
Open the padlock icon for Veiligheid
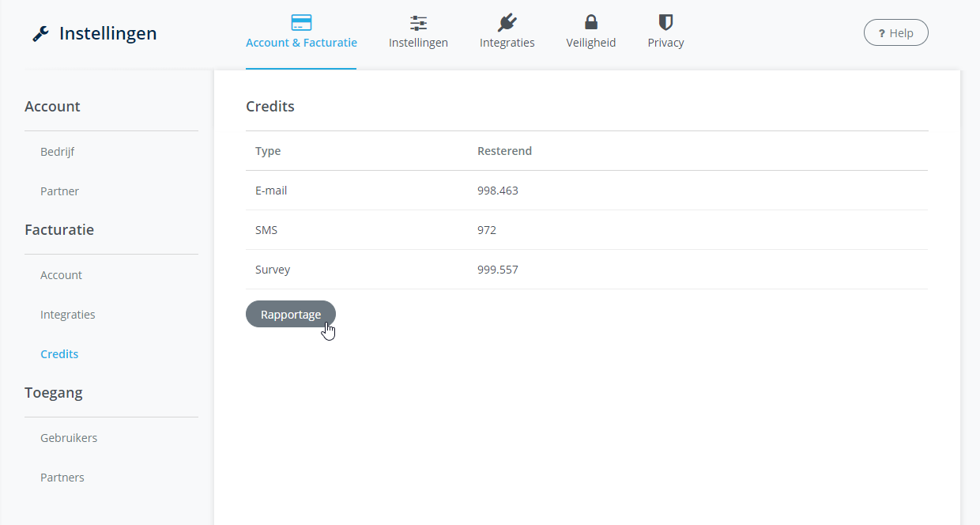(590, 22)
